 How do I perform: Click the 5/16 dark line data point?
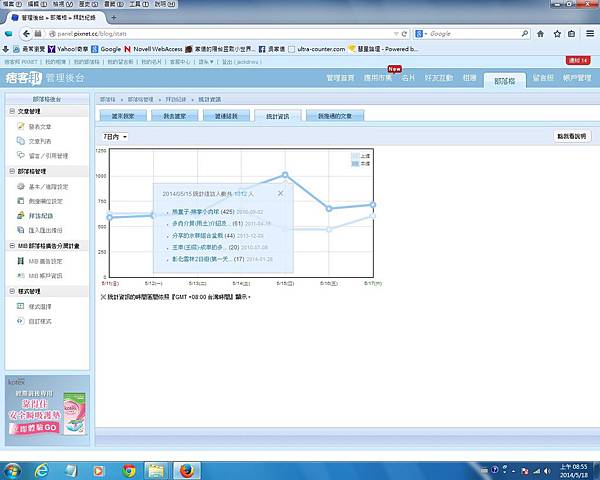coord(329,209)
